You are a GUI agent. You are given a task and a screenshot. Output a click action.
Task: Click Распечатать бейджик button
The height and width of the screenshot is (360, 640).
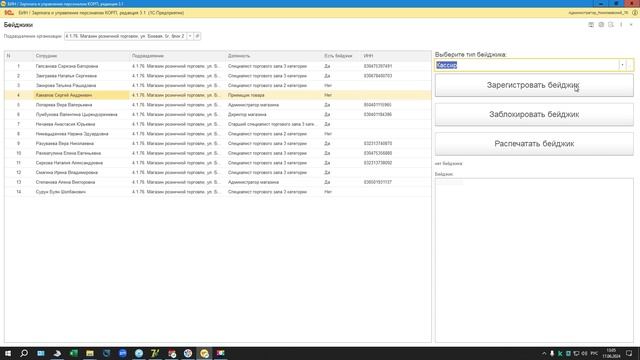tap(534, 144)
